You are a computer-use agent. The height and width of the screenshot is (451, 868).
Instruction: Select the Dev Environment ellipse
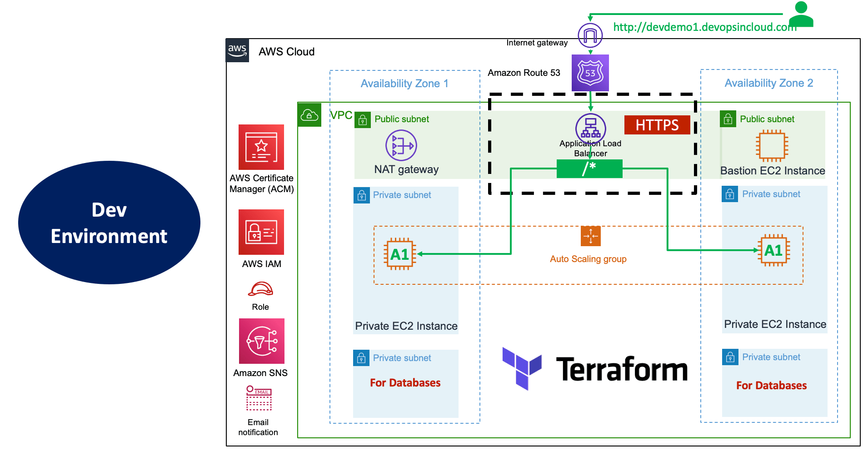[109, 223]
